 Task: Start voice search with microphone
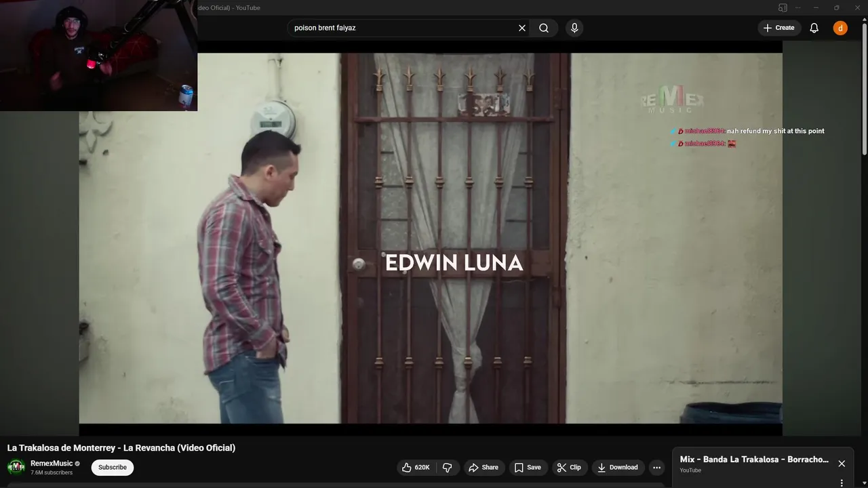574,28
